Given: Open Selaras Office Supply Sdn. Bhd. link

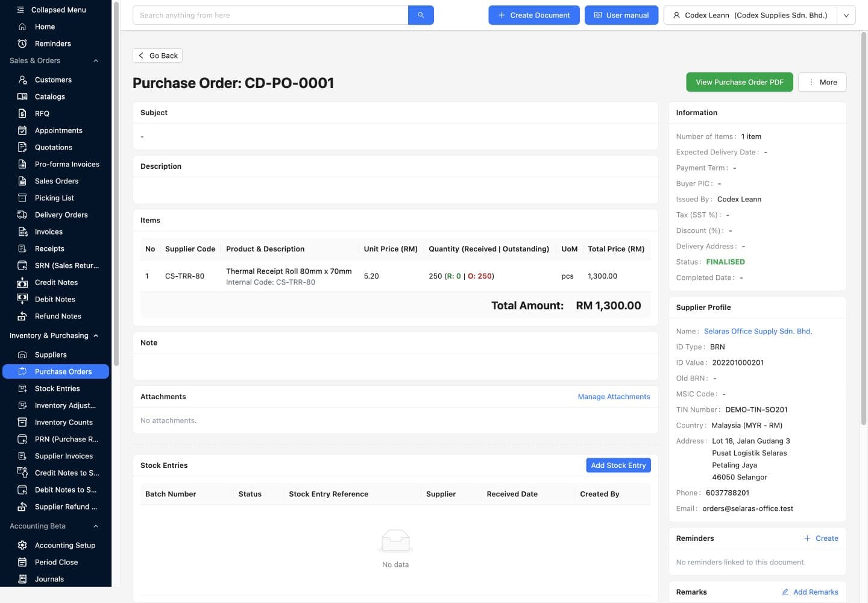Looking at the screenshot, I should (x=758, y=331).
